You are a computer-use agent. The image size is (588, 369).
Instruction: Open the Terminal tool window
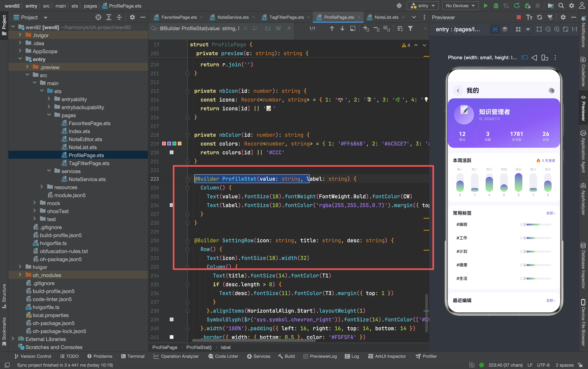[133, 356]
